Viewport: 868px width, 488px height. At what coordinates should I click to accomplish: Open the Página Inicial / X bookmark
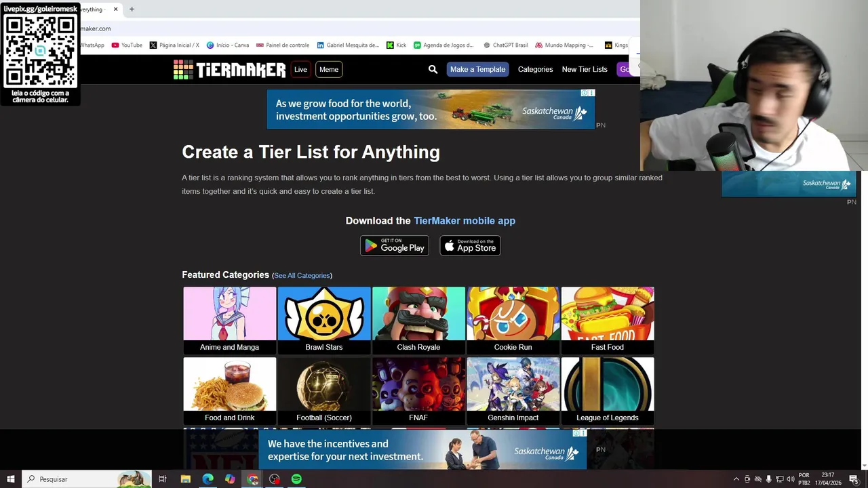pyautogui.click(x=174, y=45)
